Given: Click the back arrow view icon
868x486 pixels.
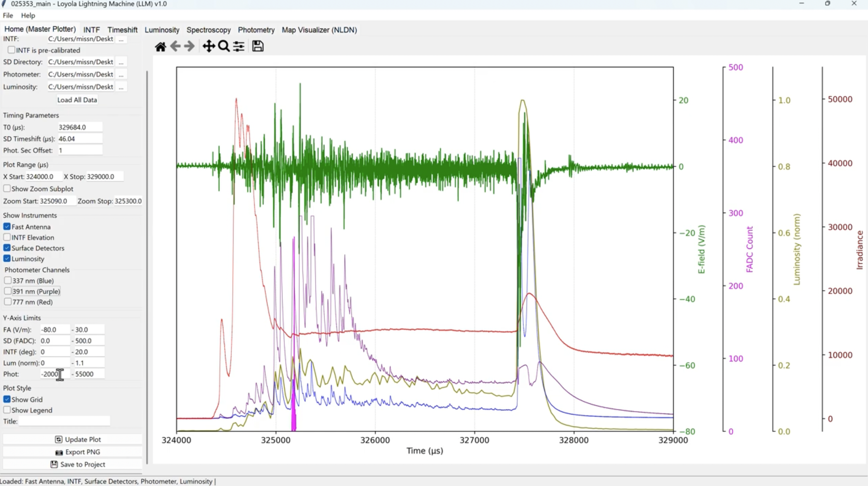Looking at the screenshot, I should tap(175, 46).
